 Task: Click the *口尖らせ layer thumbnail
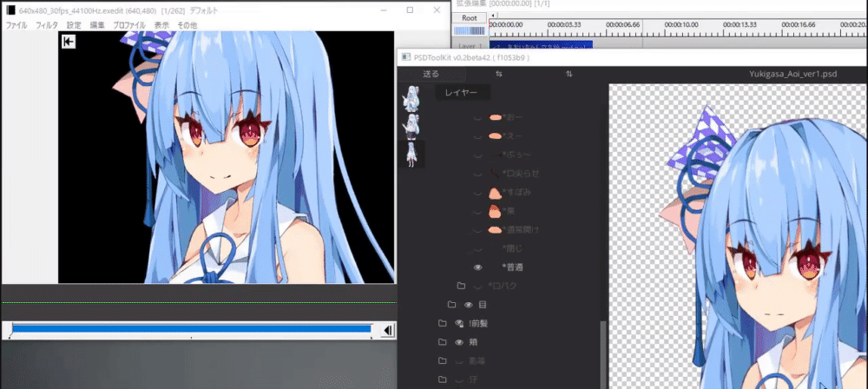tap(495, 174)
